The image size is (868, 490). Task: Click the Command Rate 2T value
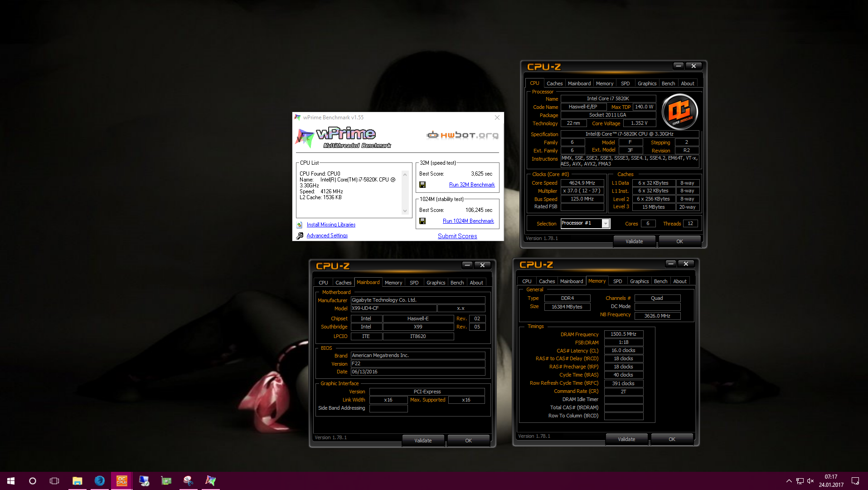click(623, 392)
